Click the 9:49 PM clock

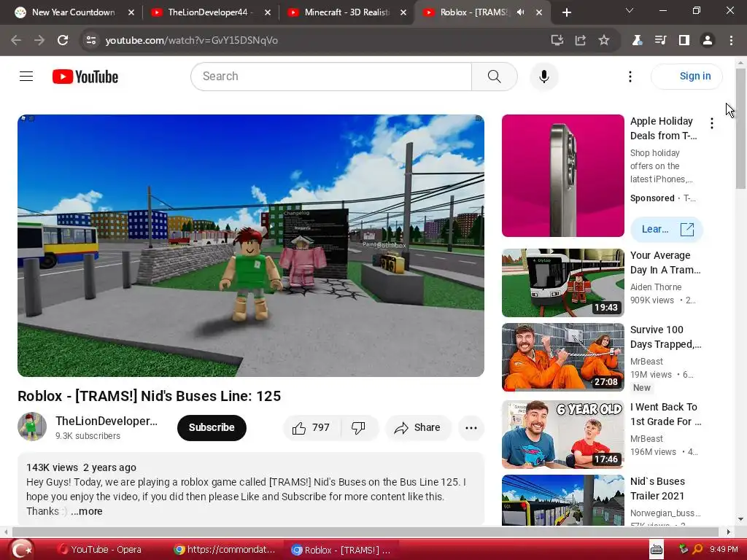[724, 550]
